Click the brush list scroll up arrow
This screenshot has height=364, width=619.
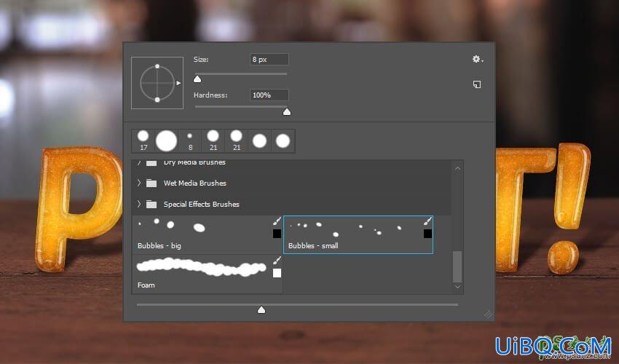point(457,169)
